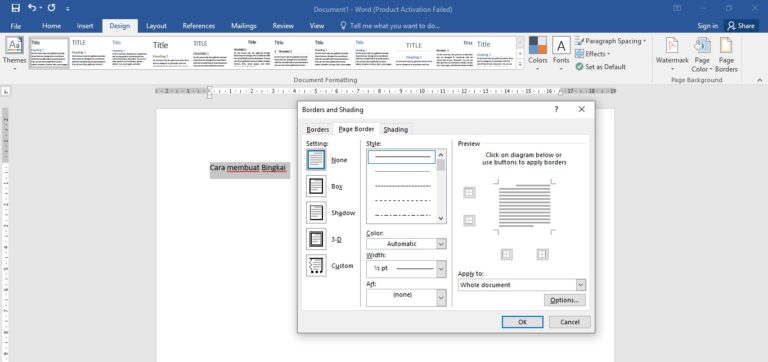This screenshot has height=362, width=768.
Task: Open the Apply to Whole document dropdown
Action: pyautogui.click(x=522, y=285)
